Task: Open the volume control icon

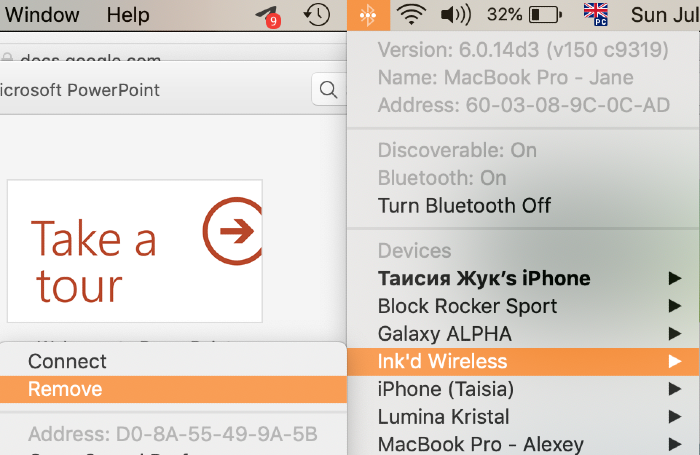Action: click(456, 15)
